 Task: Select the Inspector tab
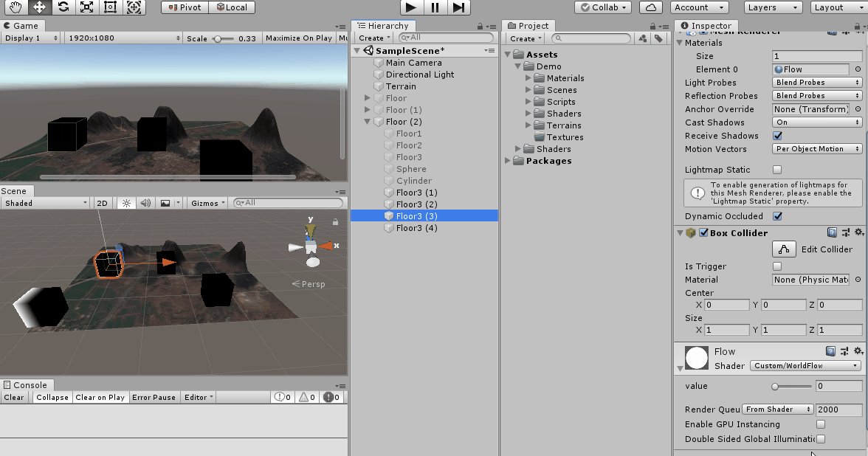point(706,25)
